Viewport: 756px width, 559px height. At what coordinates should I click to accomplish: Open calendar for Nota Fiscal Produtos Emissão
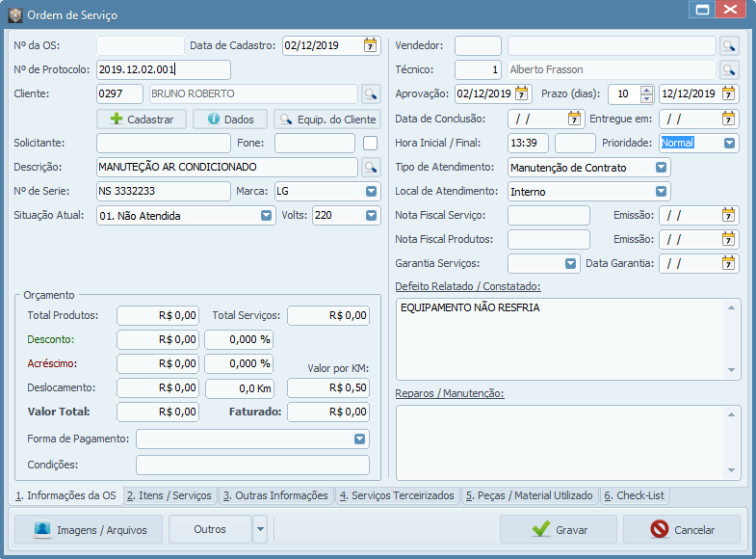(728, 239)
